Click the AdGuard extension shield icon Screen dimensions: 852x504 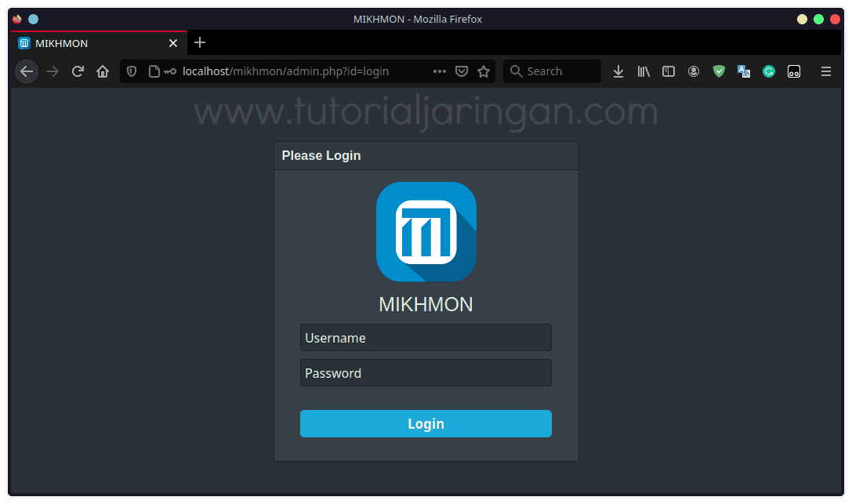(x=719, y=71)
